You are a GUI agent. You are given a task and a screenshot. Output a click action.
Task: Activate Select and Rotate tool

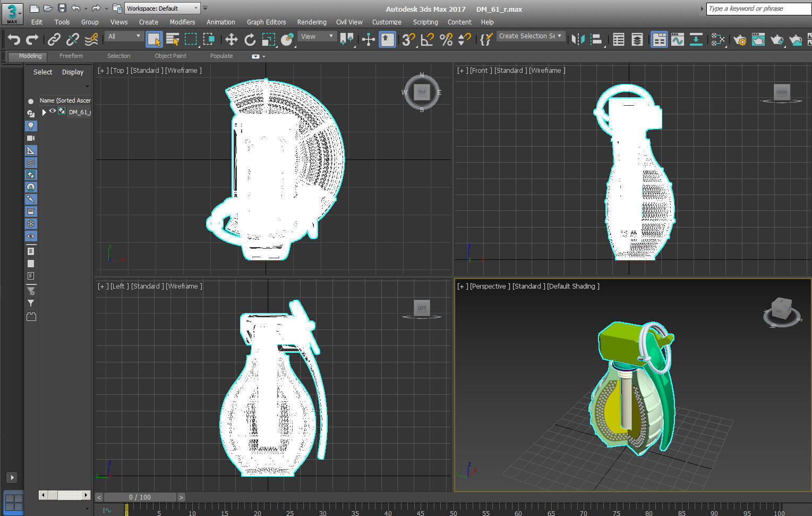tap(250, 39)
